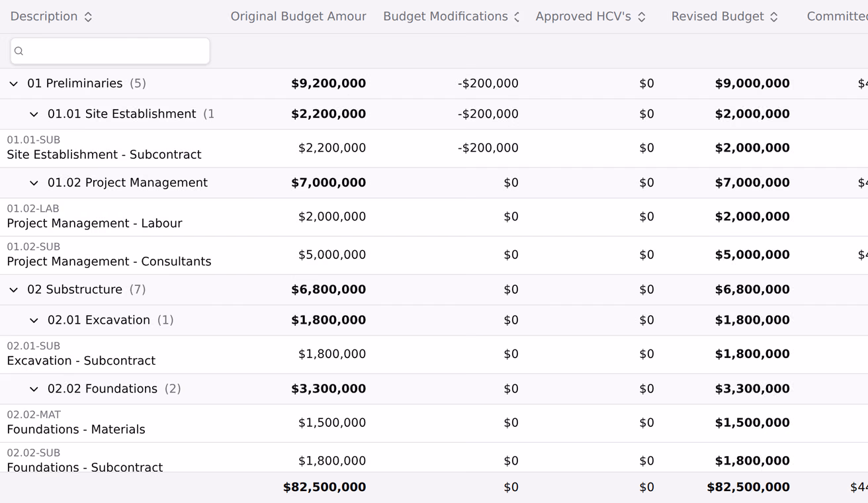Collapse the 01.02 Project Management chevron

click(34, 183)
